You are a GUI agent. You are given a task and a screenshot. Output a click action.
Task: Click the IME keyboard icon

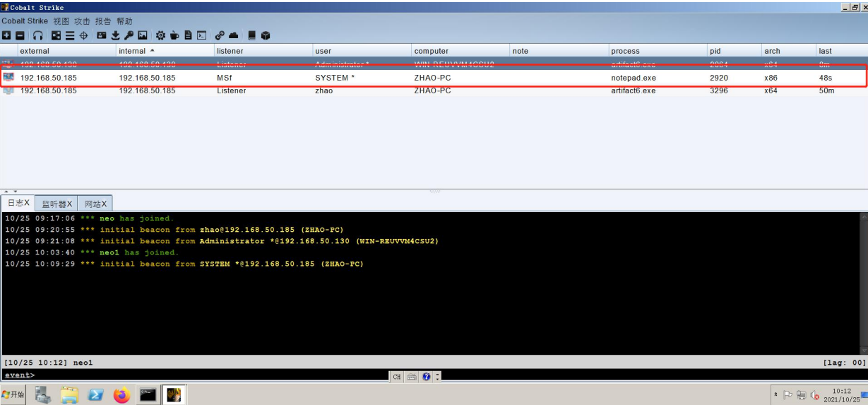tap(412, 377)
